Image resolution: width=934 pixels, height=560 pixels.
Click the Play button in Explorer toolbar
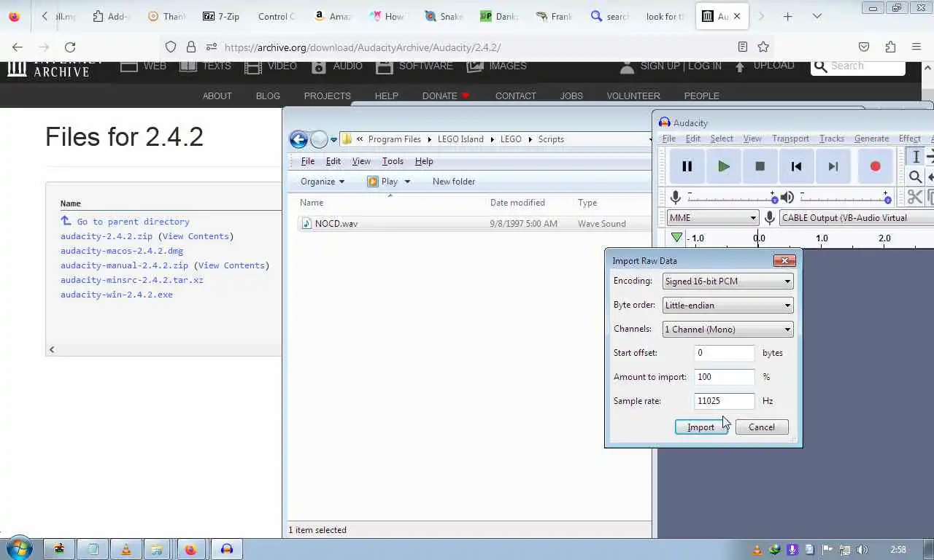(384, 182)
